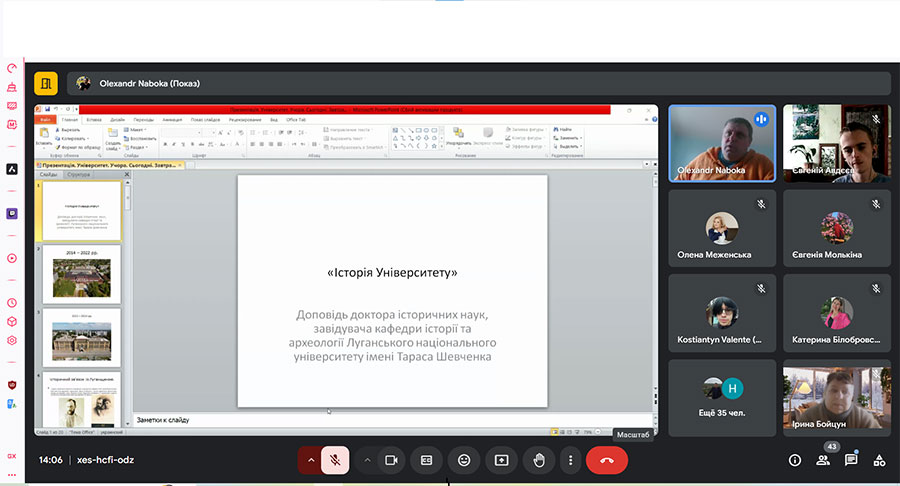Open the activities icon
Viewport: 900px width, 486px height.
tap(879, 460)
